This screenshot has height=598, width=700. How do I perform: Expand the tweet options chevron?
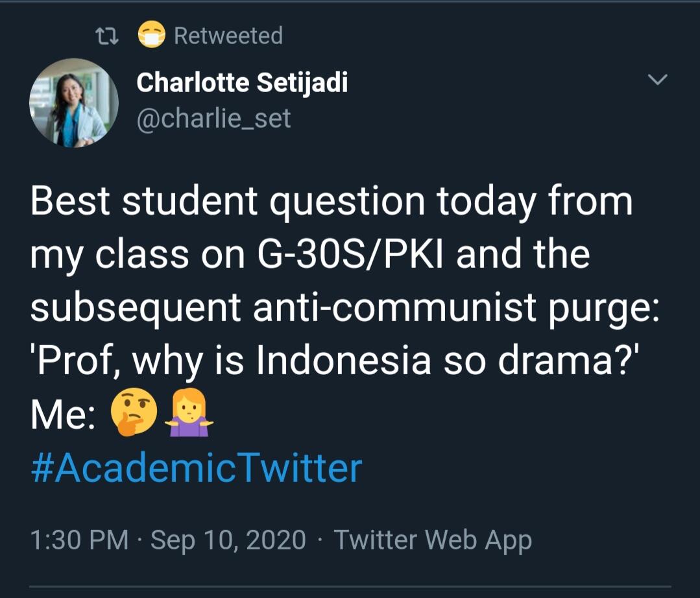658,80
